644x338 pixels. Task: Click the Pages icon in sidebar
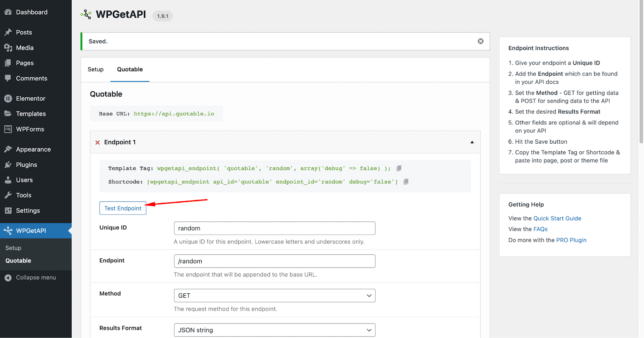coord(8,63)
